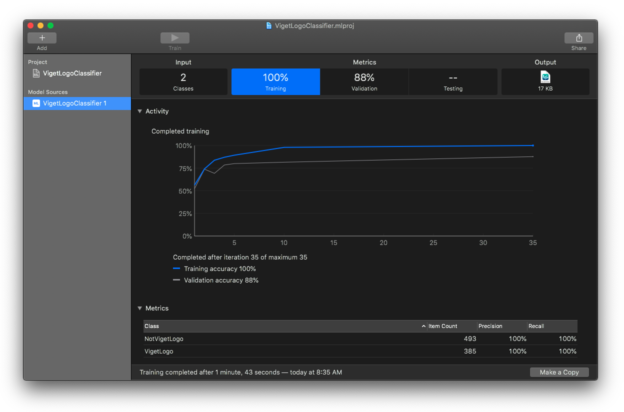The image size is (624, 412).
Task: Click the Output header above the model file
Action: [545, 62]
